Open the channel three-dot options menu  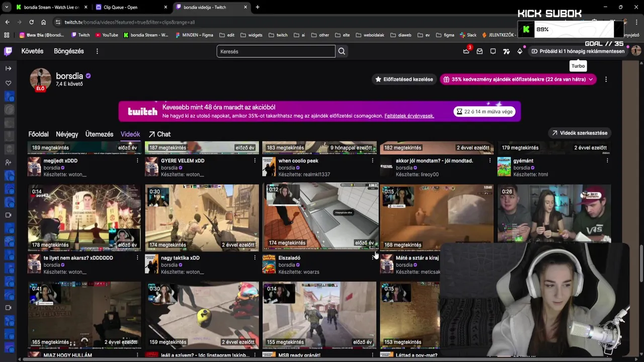pos(606,79)
